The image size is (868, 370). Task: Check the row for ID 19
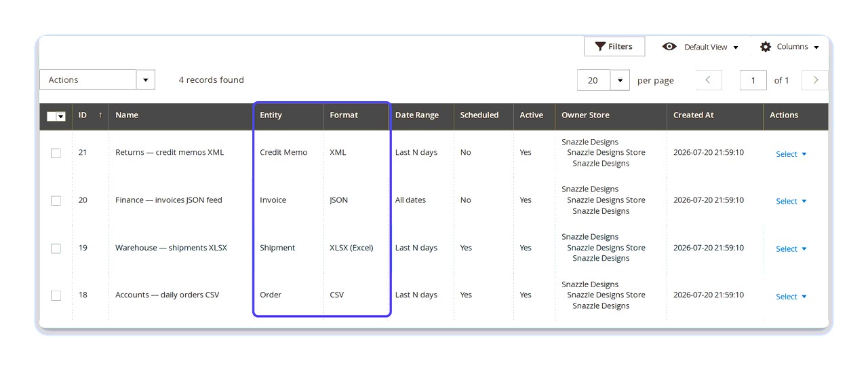coord(56,248)
